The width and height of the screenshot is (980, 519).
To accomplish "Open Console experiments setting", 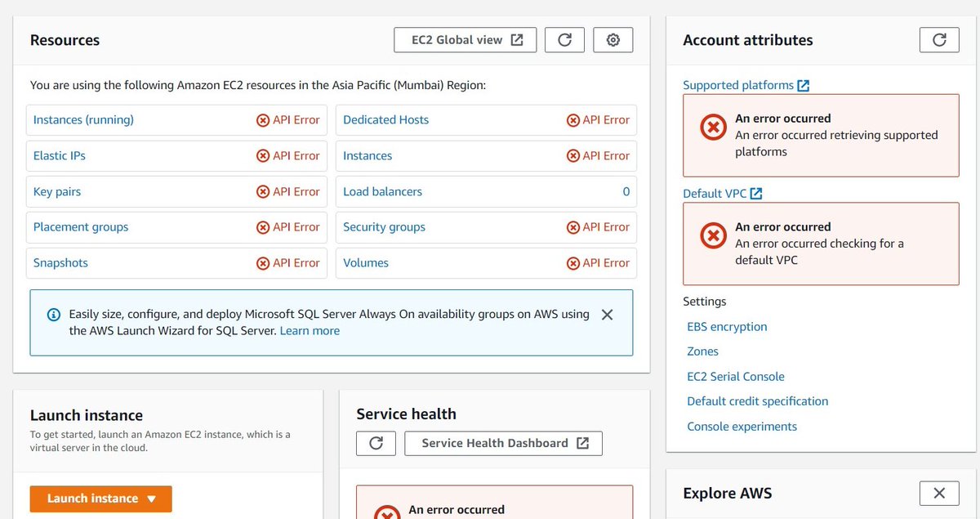I will 742,427.
